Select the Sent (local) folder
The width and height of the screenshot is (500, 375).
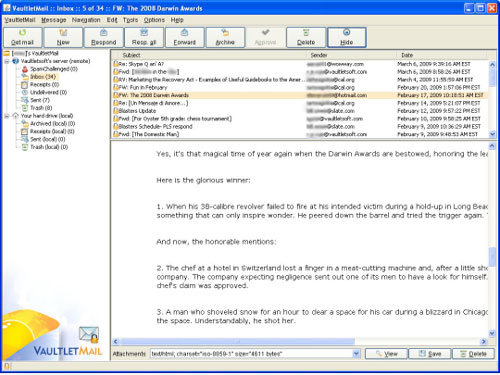pos(48,139)
